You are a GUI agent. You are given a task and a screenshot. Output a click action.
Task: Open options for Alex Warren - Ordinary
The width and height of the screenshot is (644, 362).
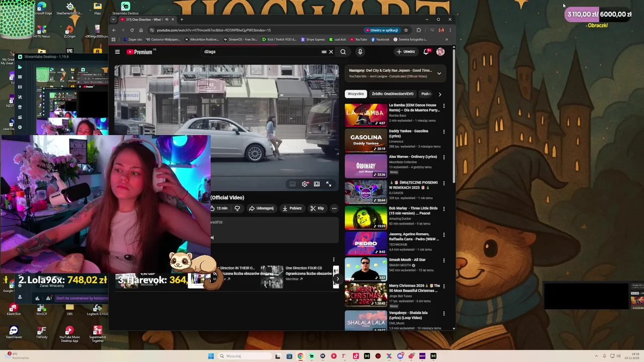tap(444, 157)
